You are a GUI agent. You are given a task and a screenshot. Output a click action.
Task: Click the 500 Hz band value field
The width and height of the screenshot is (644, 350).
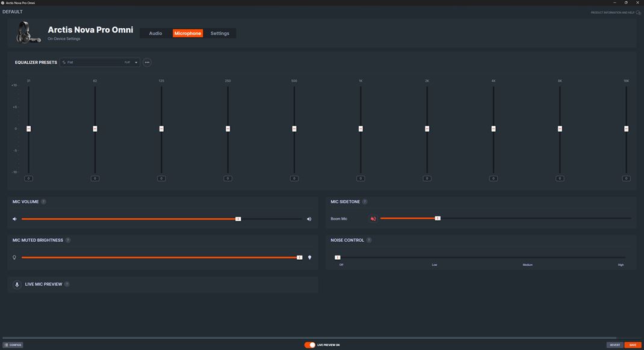point(294,179)
